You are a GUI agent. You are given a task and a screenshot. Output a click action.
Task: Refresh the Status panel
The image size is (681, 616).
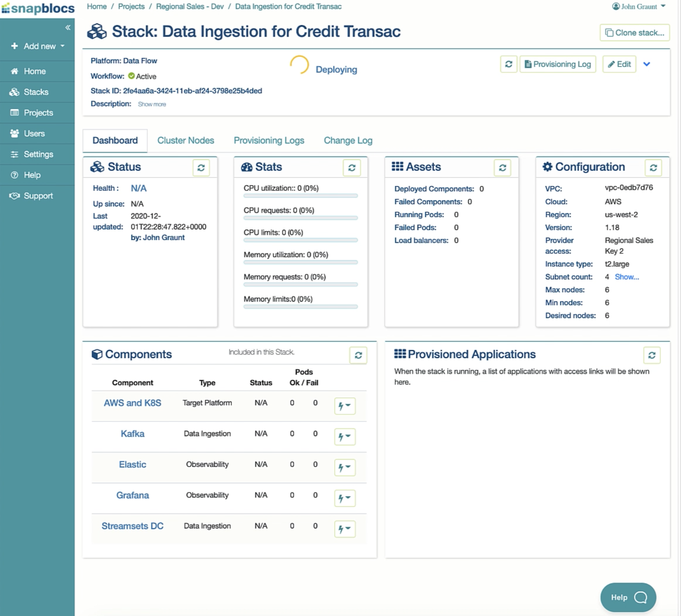pos(201,168)
